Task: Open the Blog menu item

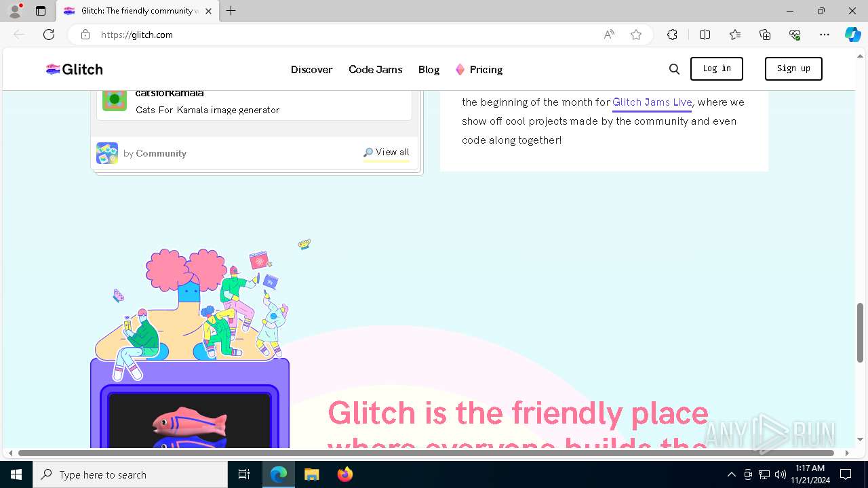Action: coord(429,69)
